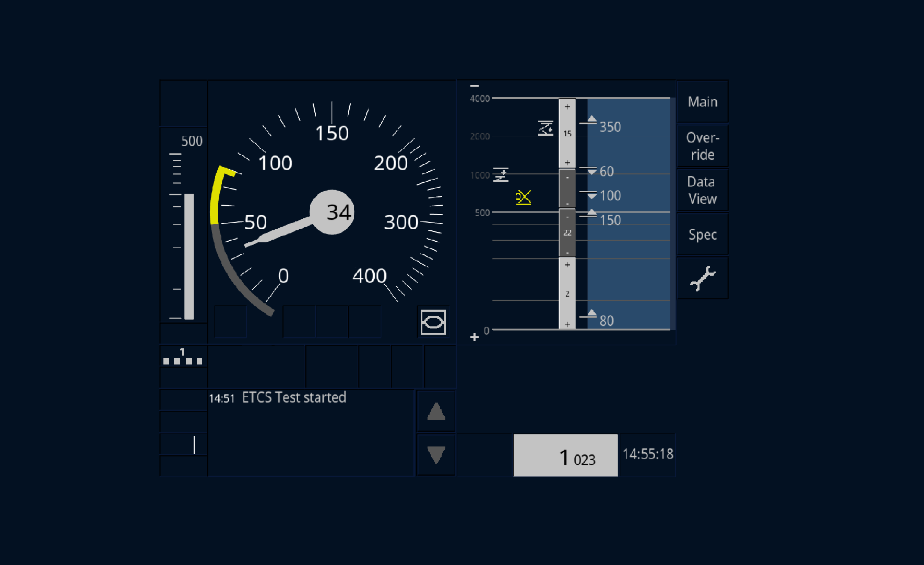Click the gradient segment labeled 2
924x565 pixels.
point(567,293)
